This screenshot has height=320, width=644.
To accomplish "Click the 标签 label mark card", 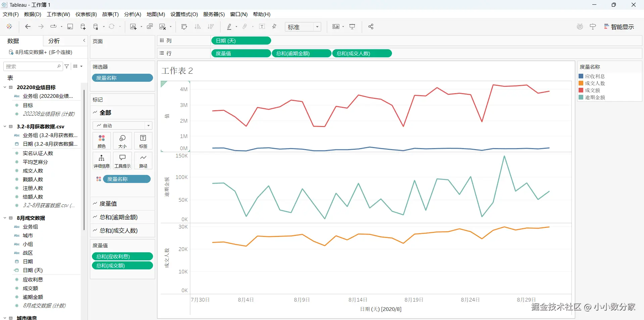I will point(143,141).
